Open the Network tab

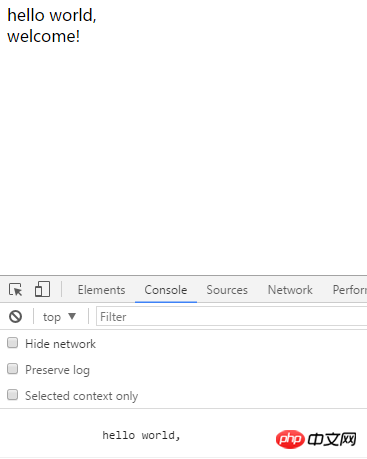pyautogui.click(x=290, y=290)
